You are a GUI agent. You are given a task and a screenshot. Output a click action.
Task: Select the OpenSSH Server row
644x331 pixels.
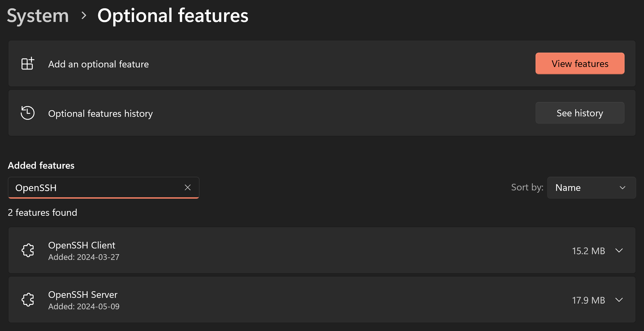point(300,300)
